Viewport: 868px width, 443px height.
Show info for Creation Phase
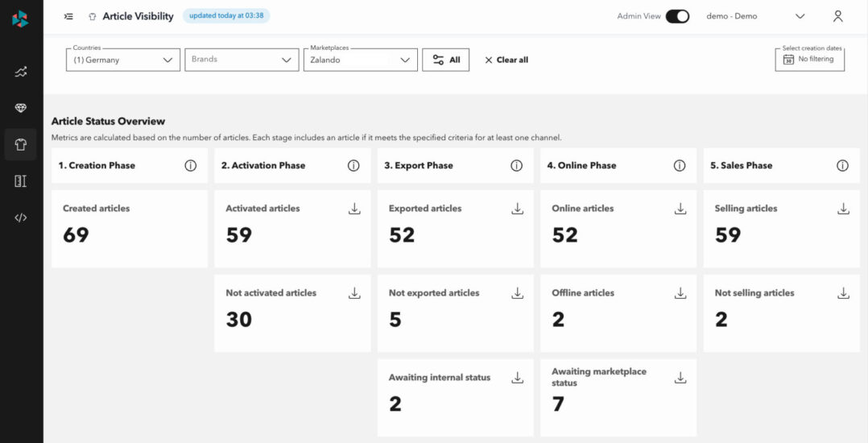(x=191, y=166)
